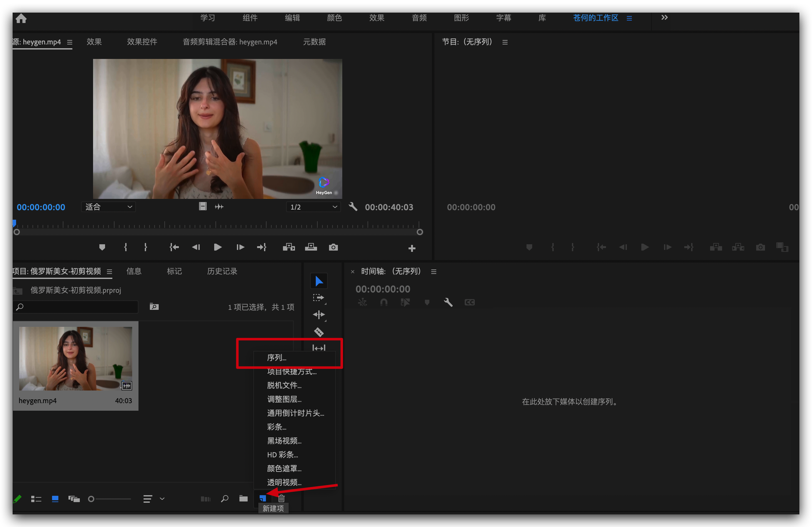Screen dimensions: 812x527
Task: Open source monitor wrench settings
Action: pyautogui.click(x=353, y=206)
